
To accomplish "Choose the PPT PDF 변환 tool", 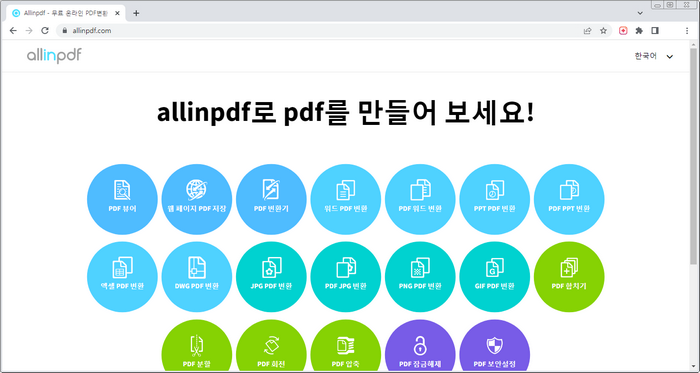I will click(495, 199).
